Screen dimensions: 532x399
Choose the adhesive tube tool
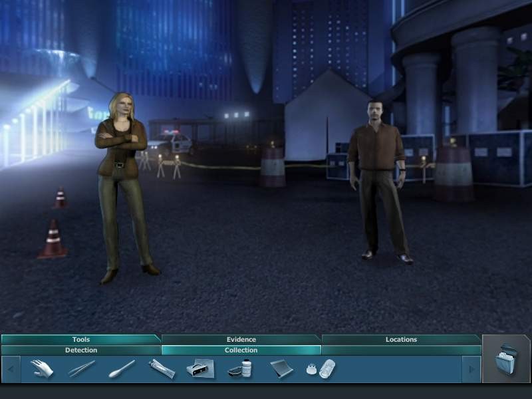pos(162,368)
